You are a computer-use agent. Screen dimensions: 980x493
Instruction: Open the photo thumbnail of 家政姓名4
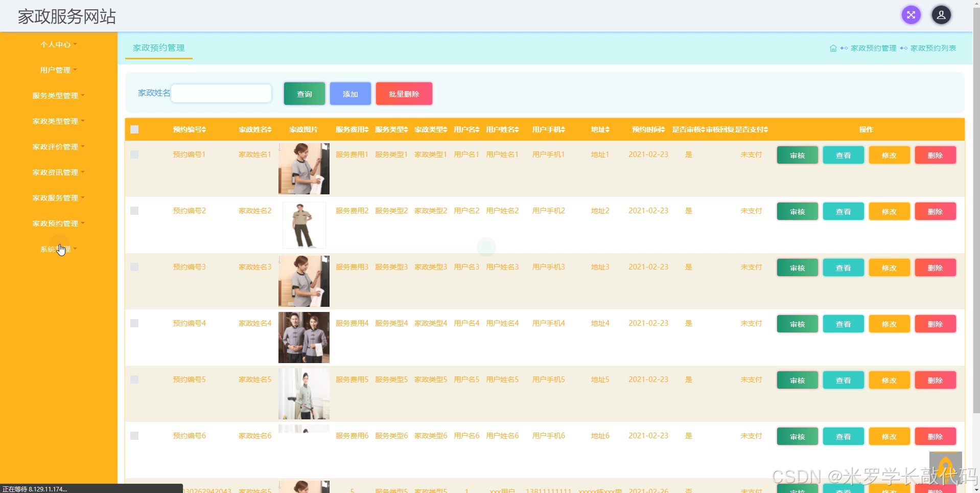(x=304, y=338)
